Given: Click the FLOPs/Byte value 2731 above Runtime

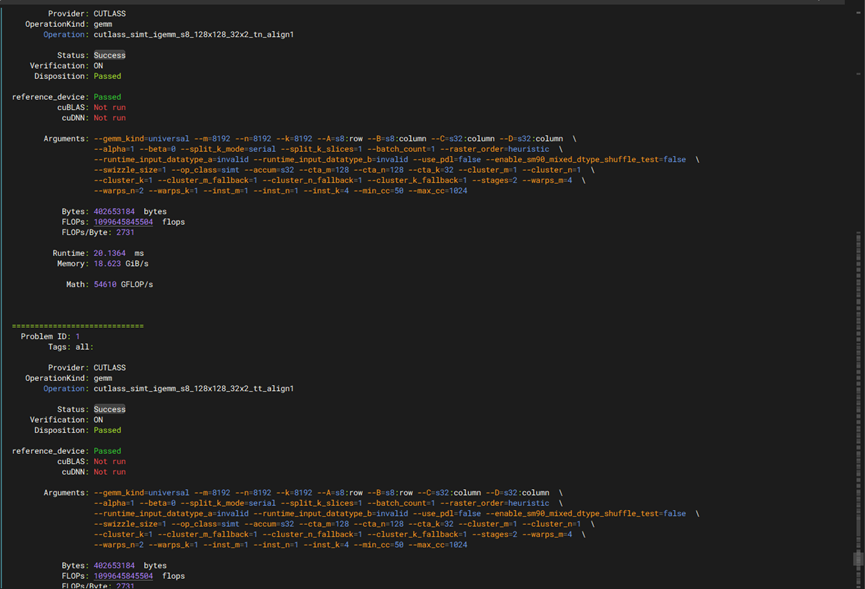Looking at the screenshot, I should click(125, 232).
